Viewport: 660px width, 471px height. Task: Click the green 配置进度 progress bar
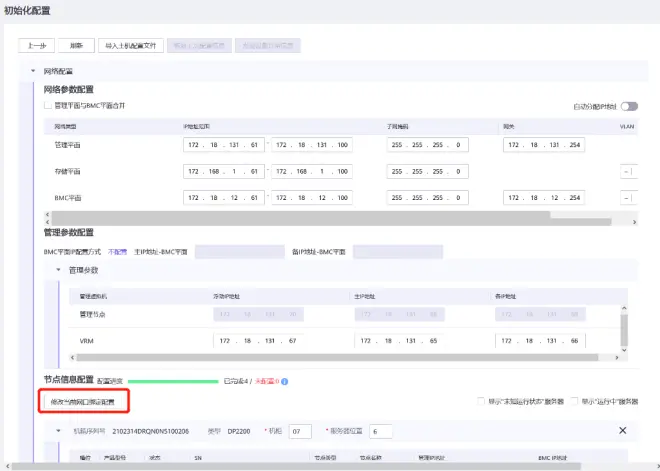tap(173, 381)
